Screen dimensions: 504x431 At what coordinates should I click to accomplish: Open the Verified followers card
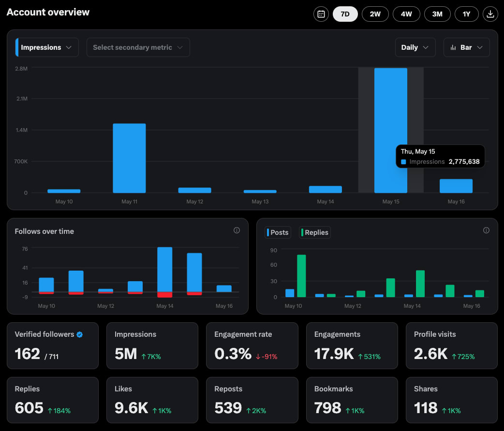pyautogui.click(x=53, y=345)
